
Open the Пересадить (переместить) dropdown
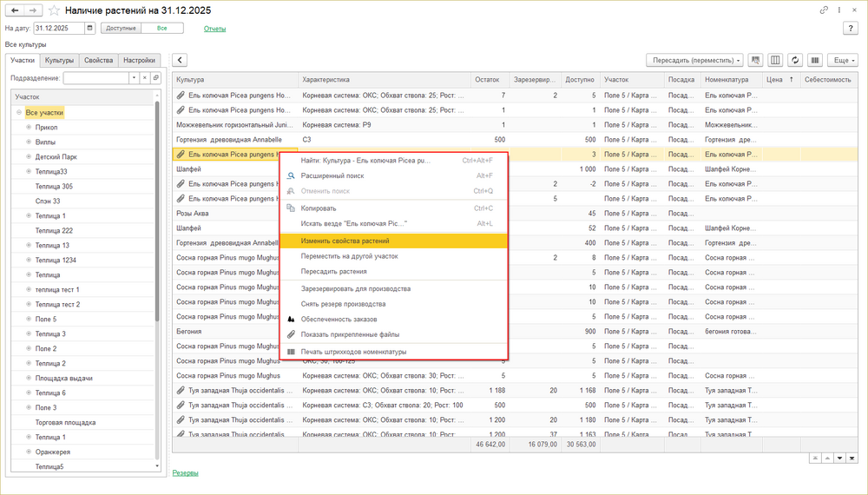694,60
